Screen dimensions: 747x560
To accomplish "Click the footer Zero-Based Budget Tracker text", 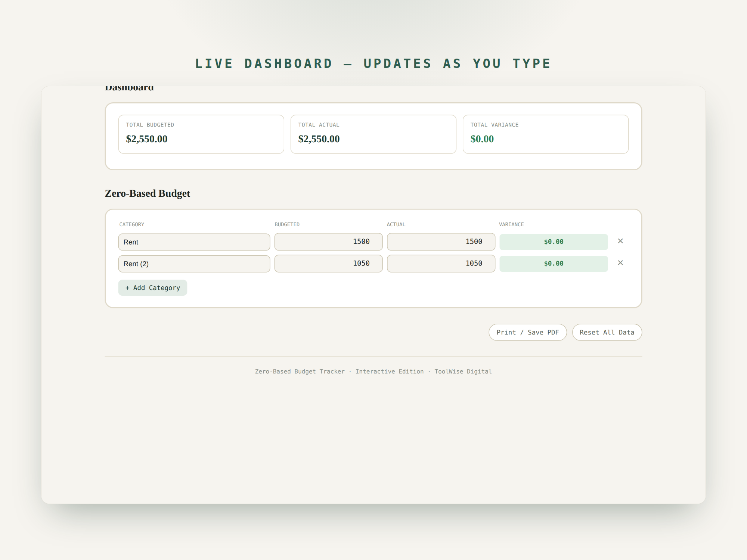I will (300, 371).
